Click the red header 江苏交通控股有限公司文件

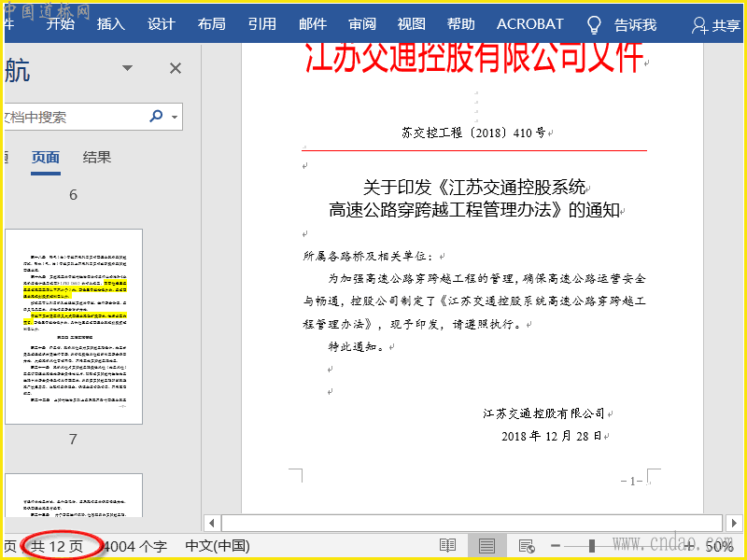point(474,57)
